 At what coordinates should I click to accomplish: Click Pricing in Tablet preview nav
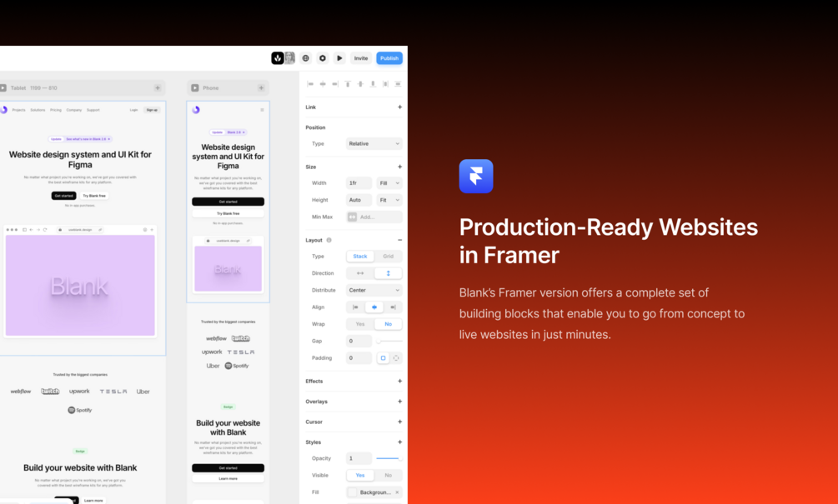click(x=56, y=110)
